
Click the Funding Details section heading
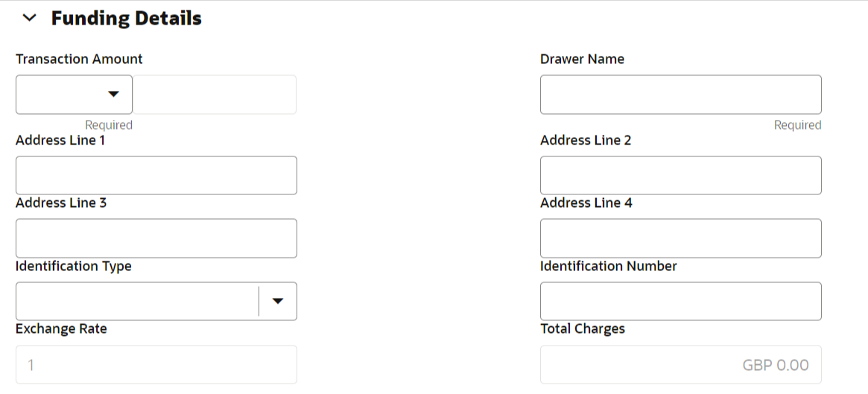pyautogui.click(x=126, y=19)
